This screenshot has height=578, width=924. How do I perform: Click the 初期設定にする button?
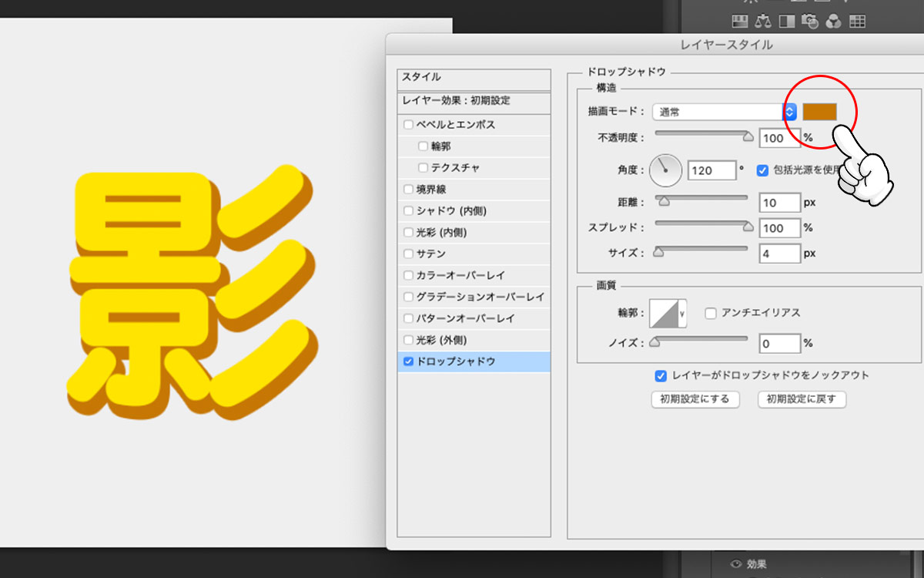pos(695,399)
